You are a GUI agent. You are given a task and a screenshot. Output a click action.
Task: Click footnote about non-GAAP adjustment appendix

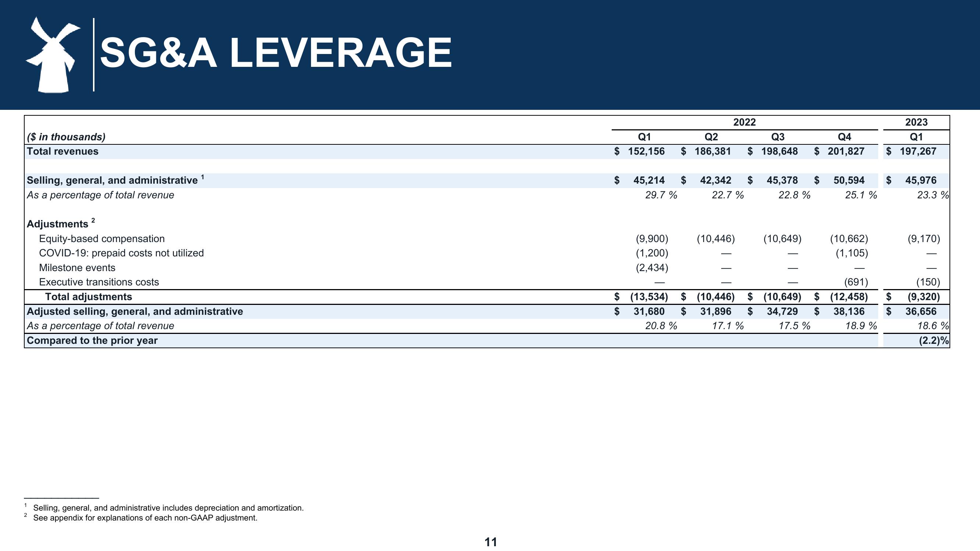[x=145, y=518]
